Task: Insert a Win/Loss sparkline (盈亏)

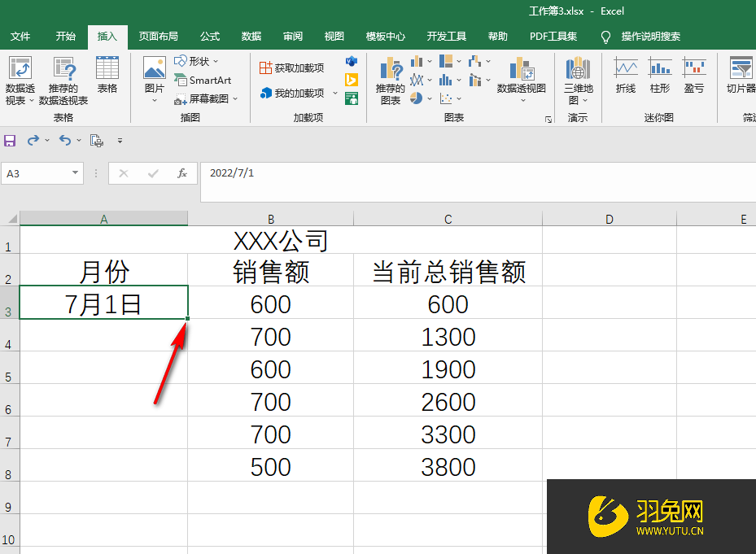Action: [694, 75]
